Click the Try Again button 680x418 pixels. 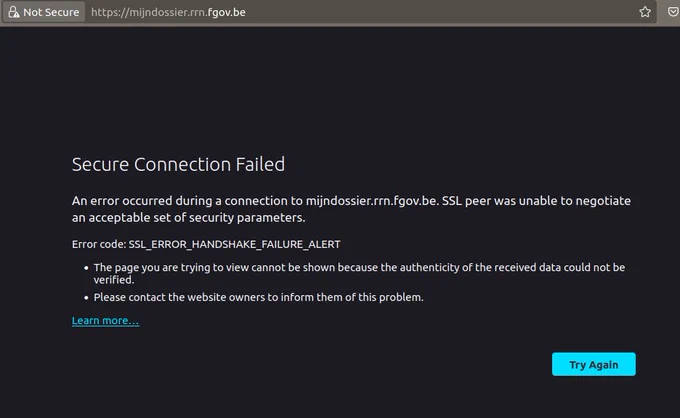pyautogui.click(x=594, y=364)
